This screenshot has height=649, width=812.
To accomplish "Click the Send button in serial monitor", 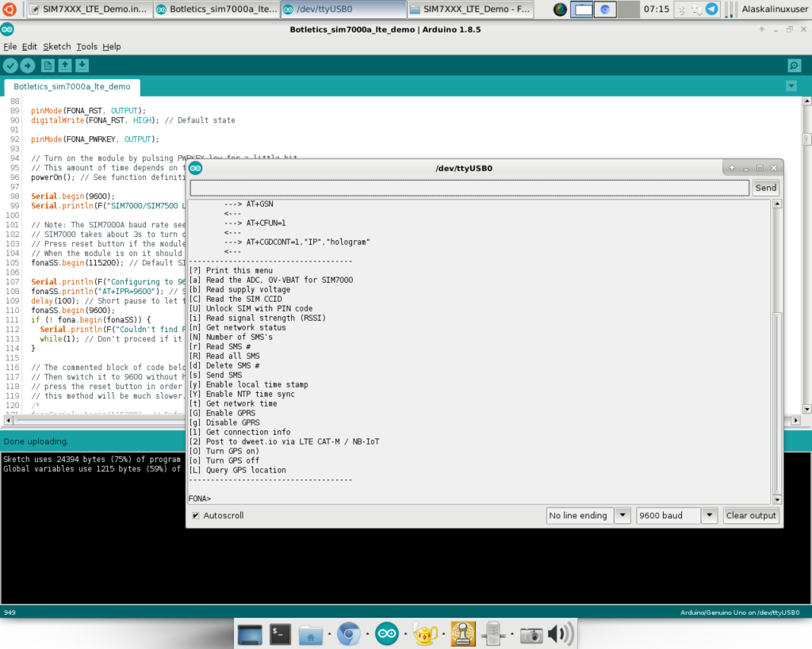I will point(765,188).
